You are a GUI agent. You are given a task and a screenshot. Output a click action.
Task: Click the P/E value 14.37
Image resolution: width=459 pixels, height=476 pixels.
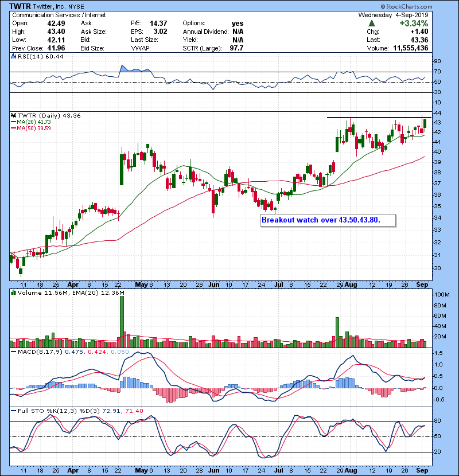[x=158, y=24]
